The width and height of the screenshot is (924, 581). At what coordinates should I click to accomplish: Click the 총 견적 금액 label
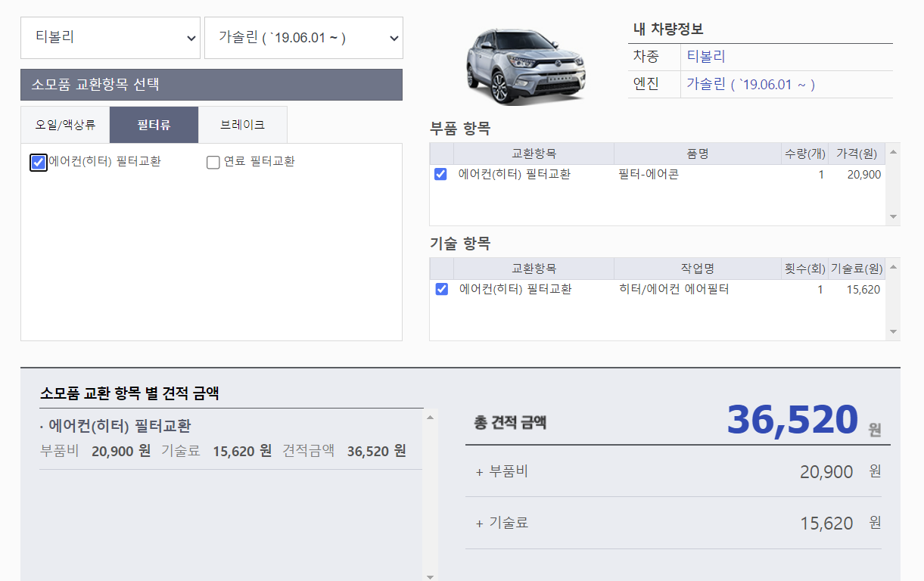(x=510, y=423)
